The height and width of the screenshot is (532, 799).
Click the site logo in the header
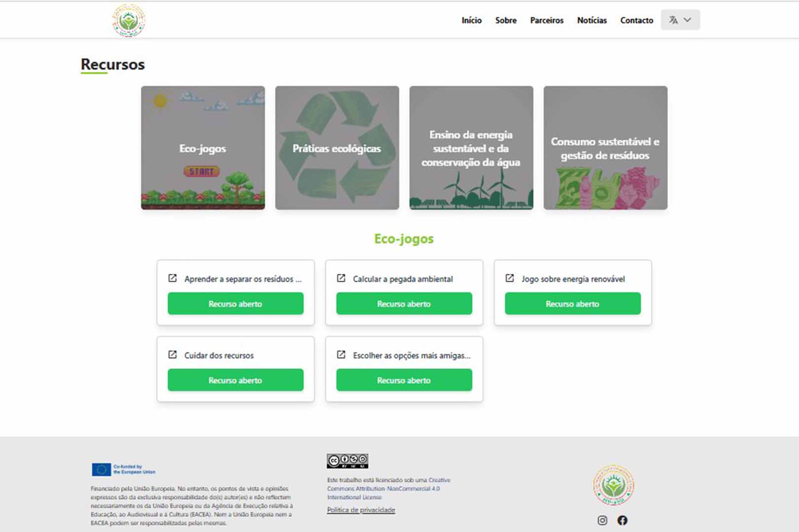click(128, 20)
